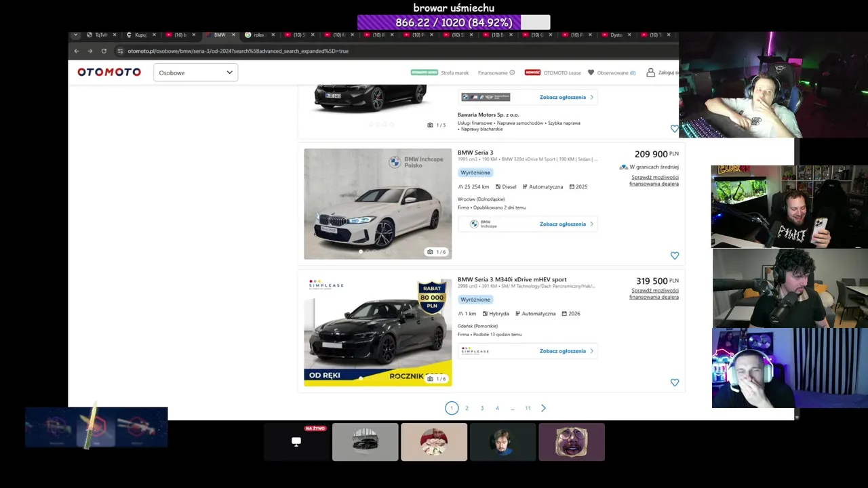
Task: Go to results page 3
Action: [x=482, y=408]
